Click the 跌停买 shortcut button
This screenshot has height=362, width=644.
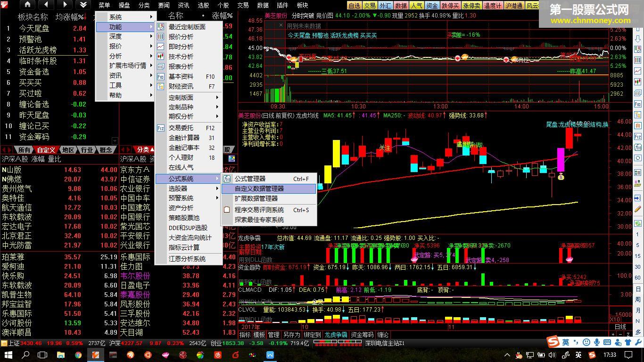450,6
